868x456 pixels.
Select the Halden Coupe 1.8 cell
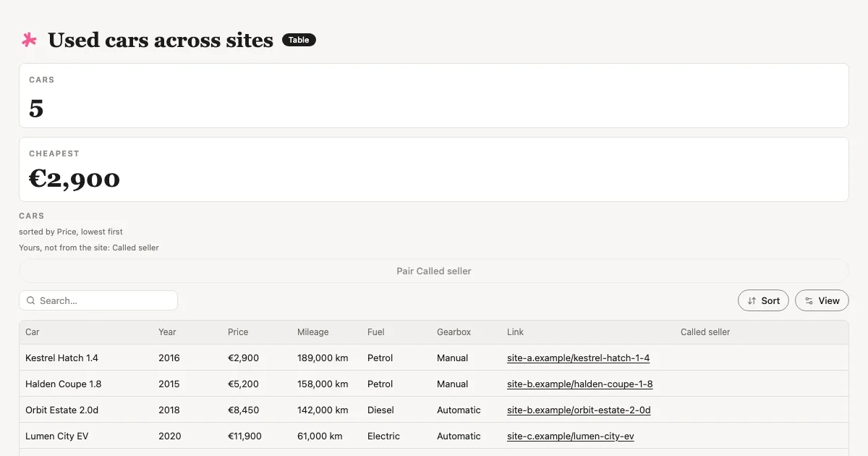click(62, 384)
